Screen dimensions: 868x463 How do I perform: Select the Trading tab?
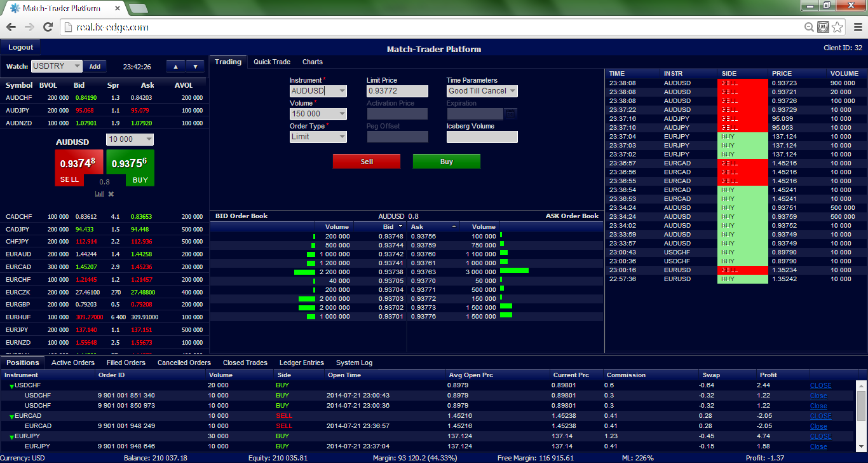coord(228,62)
